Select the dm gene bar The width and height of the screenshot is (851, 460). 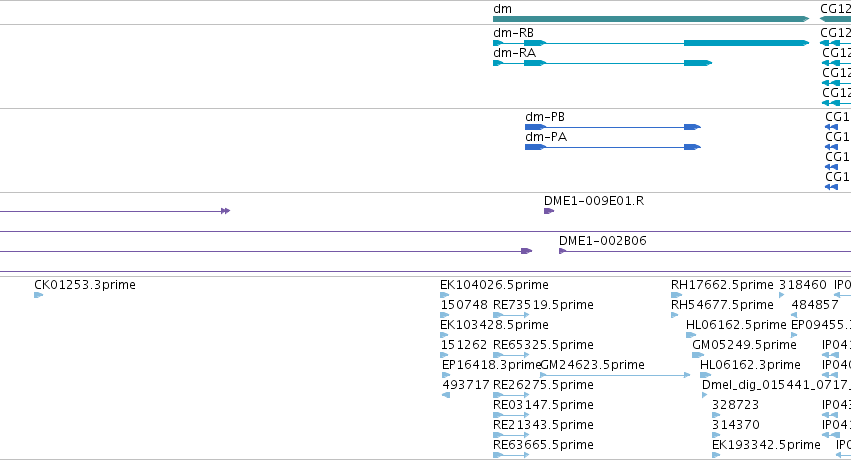[651, 19]
